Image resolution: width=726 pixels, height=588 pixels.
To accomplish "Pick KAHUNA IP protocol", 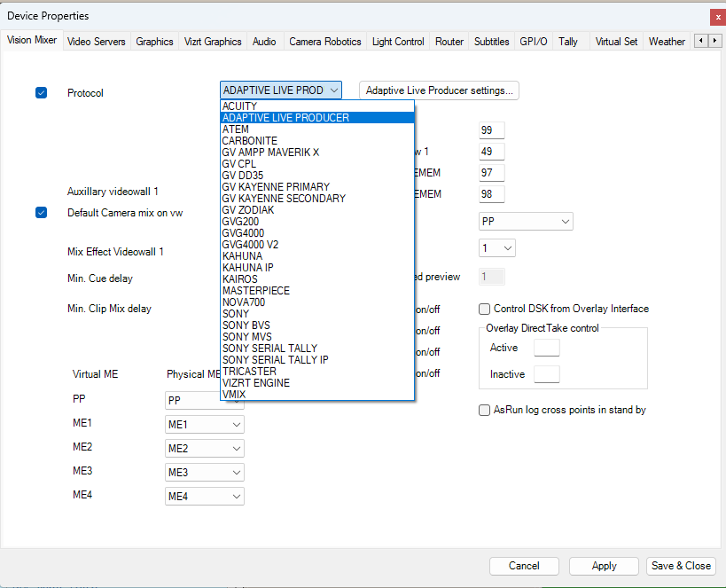I will (x=317, y=268).
